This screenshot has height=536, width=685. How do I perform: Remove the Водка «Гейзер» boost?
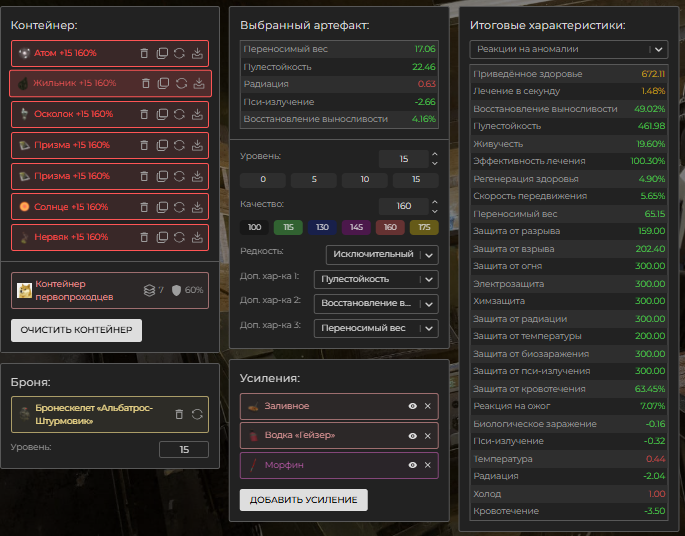(x=428, y=436)
